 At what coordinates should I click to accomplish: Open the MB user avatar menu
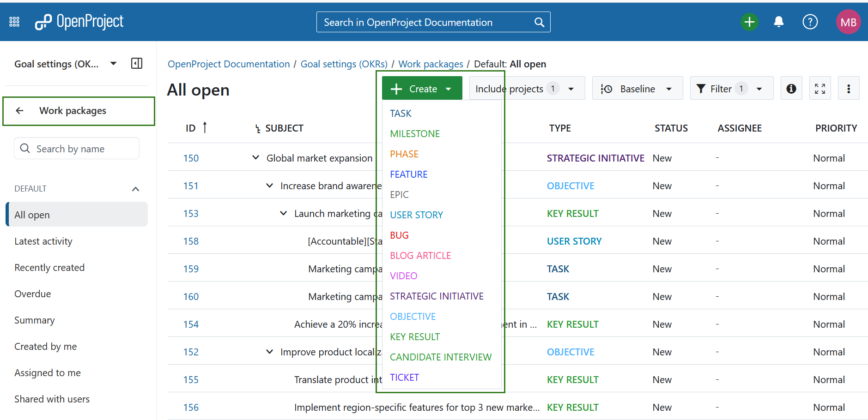pyautogui.click(x=849, y=22)
